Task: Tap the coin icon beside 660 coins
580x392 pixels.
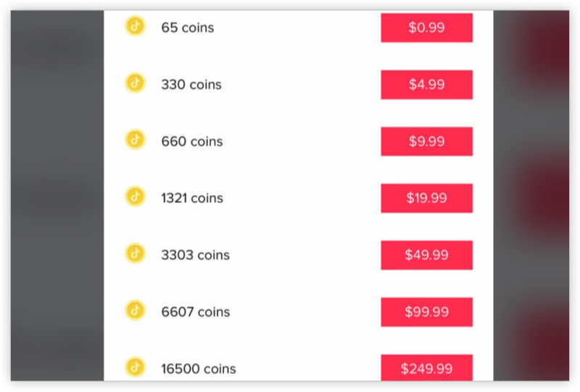Action: [135, 139]
